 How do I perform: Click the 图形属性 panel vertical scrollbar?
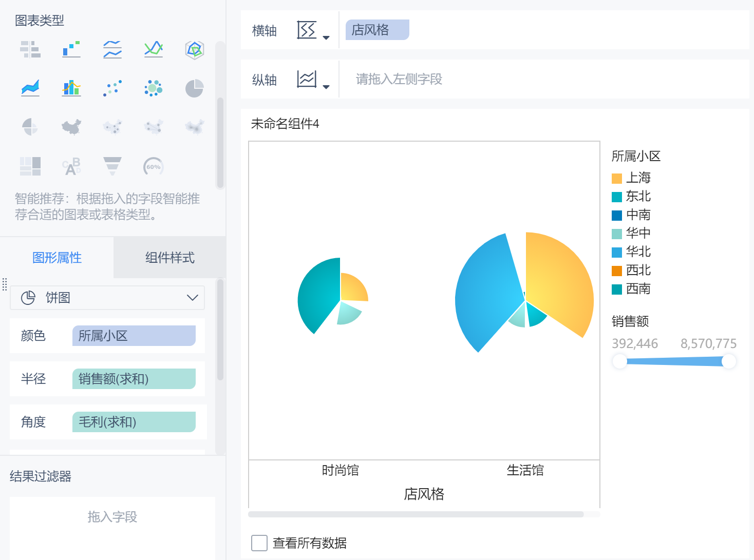[220, 330]
